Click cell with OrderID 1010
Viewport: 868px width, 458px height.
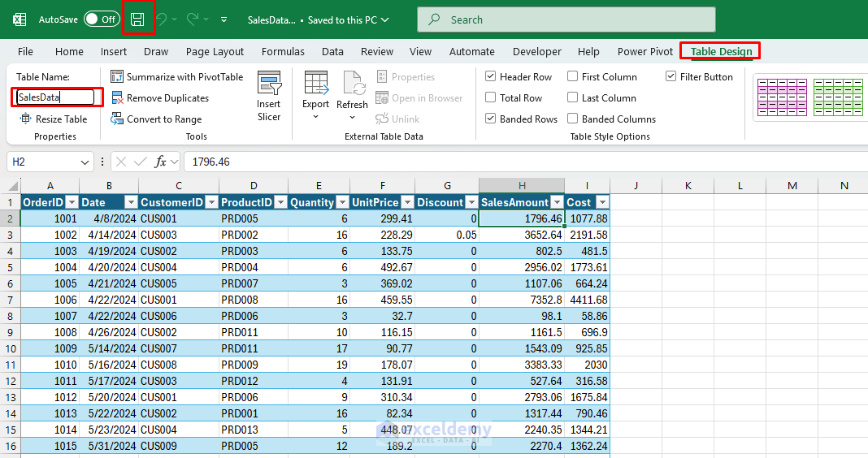(50, 365)
